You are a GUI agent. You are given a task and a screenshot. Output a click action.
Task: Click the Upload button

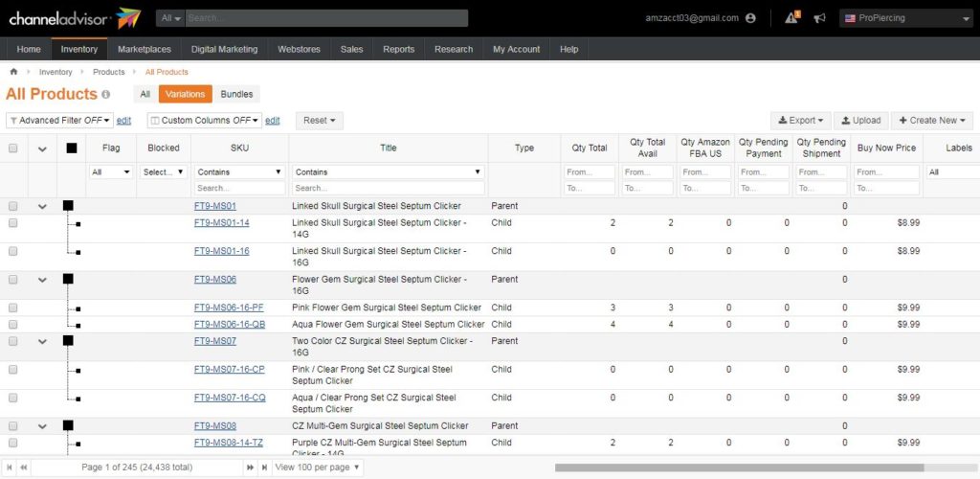pos(860,121)
